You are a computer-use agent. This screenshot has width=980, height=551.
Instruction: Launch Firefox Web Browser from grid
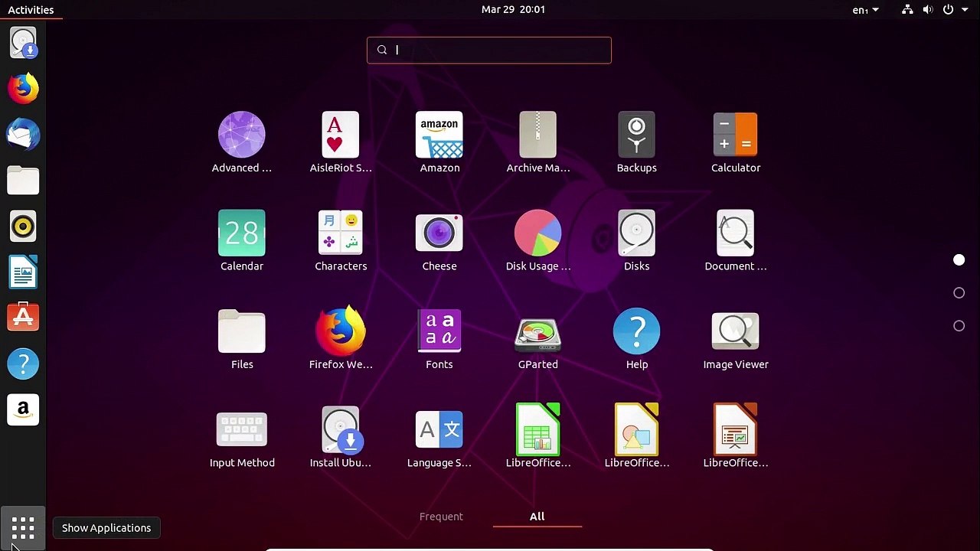(x=341, y=339)
